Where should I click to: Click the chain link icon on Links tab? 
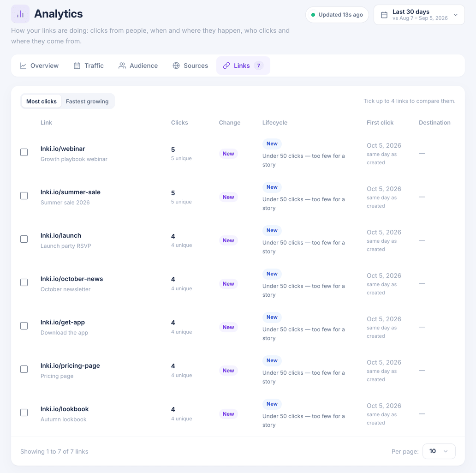(226, 66)
